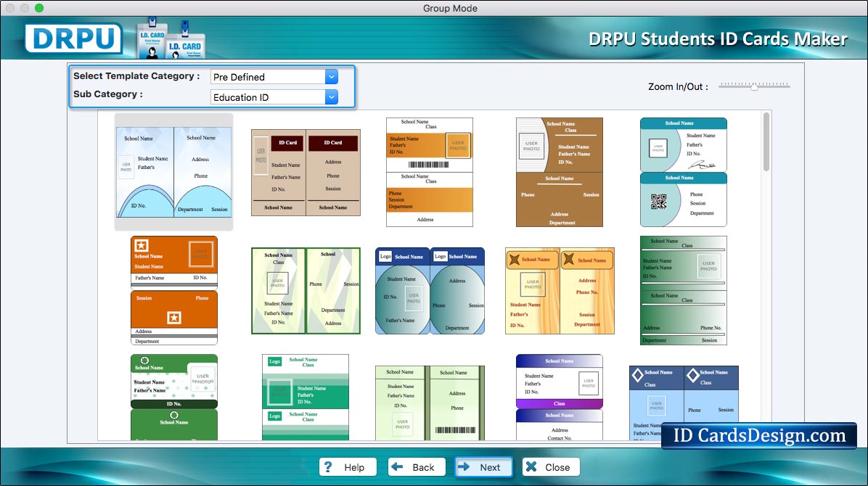Select the blue-purple gradient template

pyautogui.click(x=559, y=398)
